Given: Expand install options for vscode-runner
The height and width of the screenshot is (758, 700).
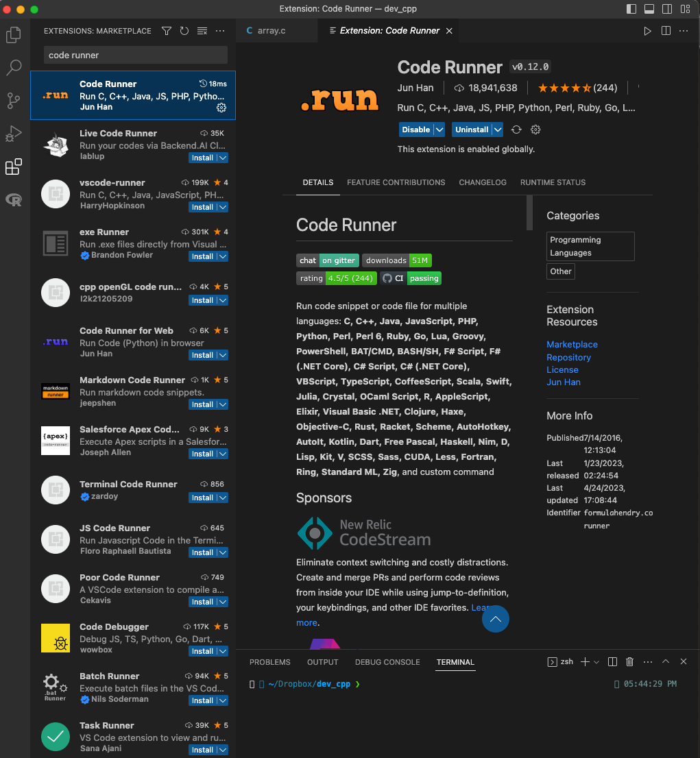Looking at the screenshot, I should [x=223, y=208].
